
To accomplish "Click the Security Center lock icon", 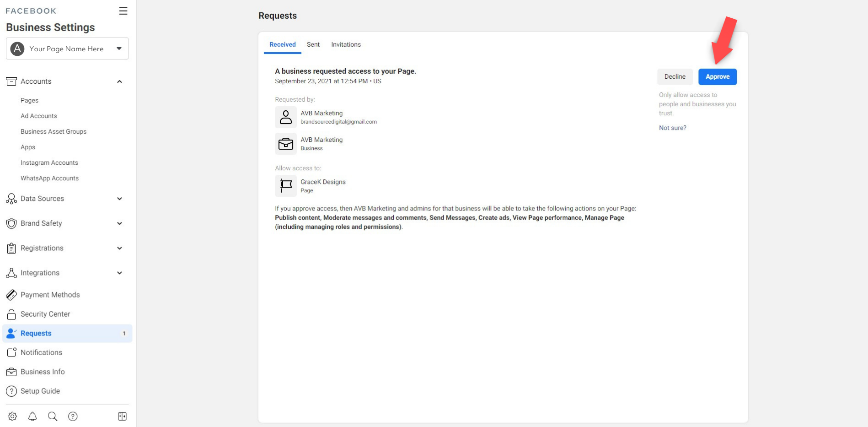I will (11, 314).
